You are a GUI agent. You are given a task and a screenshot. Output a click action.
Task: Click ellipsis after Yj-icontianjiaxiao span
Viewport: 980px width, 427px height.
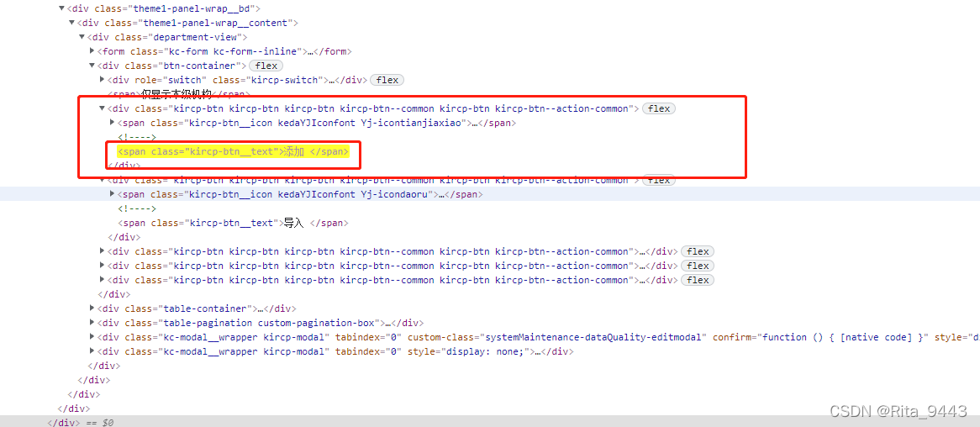[x=477, y=124]
